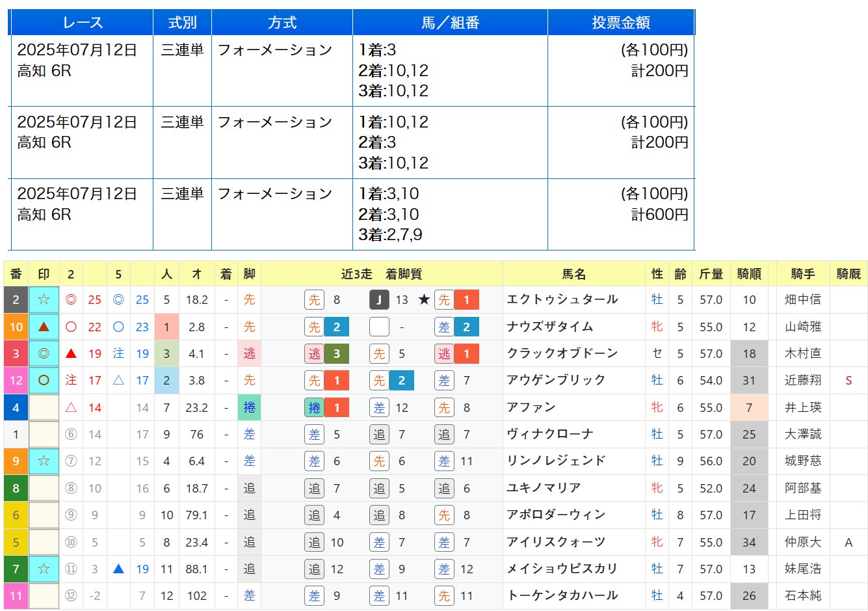The image size is (868, 611).
Task: Click the ◎ 印 cell for クラックオブドーン
Action: 44,353
